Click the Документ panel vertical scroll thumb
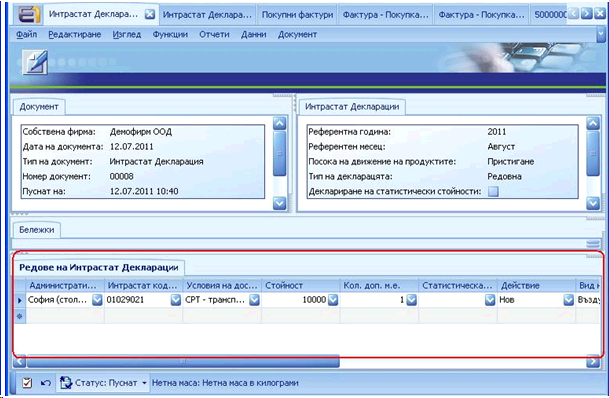The width and height of the screenshot is (609, 398). click(x=280, y=153)
